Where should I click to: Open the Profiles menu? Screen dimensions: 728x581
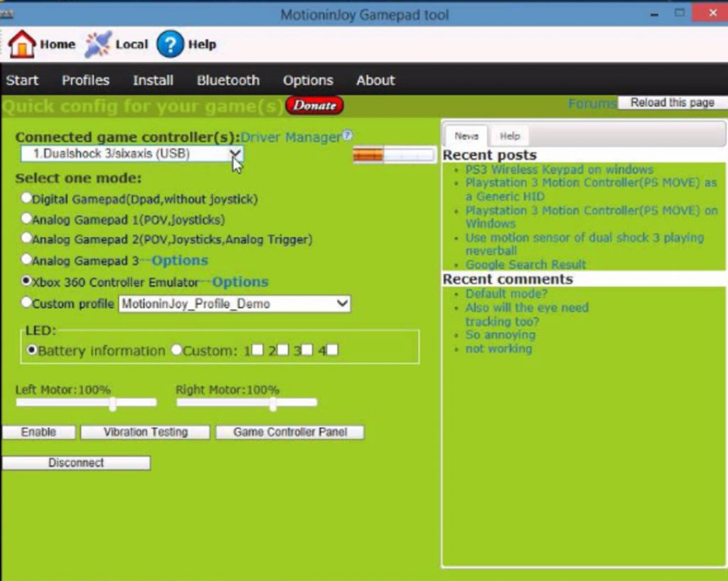pos(85,80)
